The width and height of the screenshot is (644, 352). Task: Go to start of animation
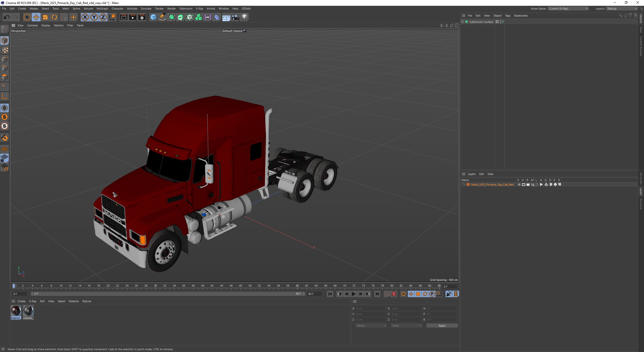[330, 294]
